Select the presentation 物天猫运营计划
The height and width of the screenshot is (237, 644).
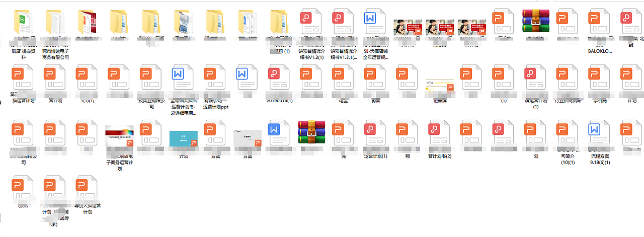[x=87, y=189]
